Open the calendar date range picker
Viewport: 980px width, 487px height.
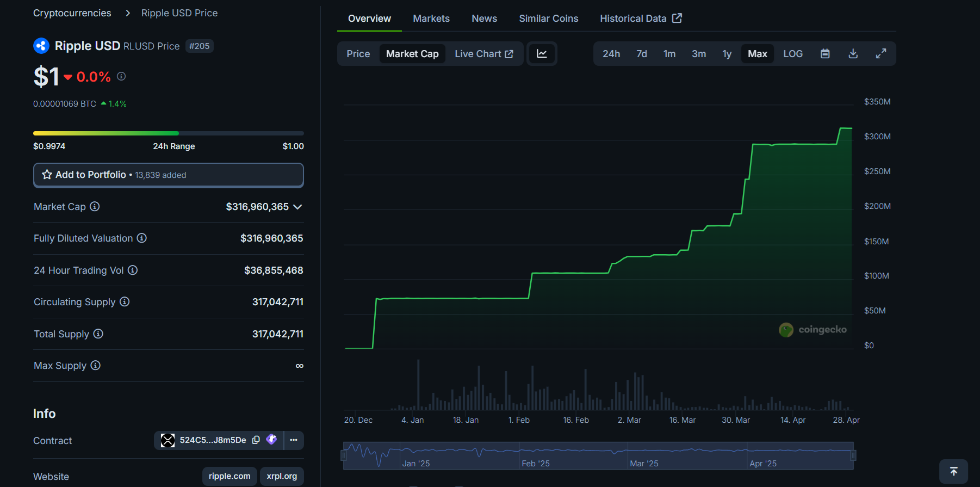click(825, 53)
